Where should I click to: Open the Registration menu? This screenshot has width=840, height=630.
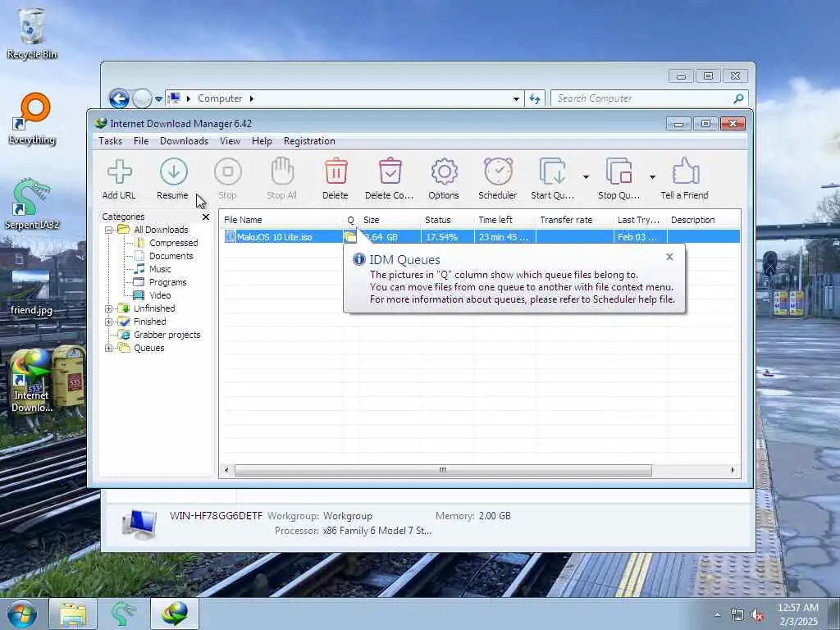click(309, 141)
